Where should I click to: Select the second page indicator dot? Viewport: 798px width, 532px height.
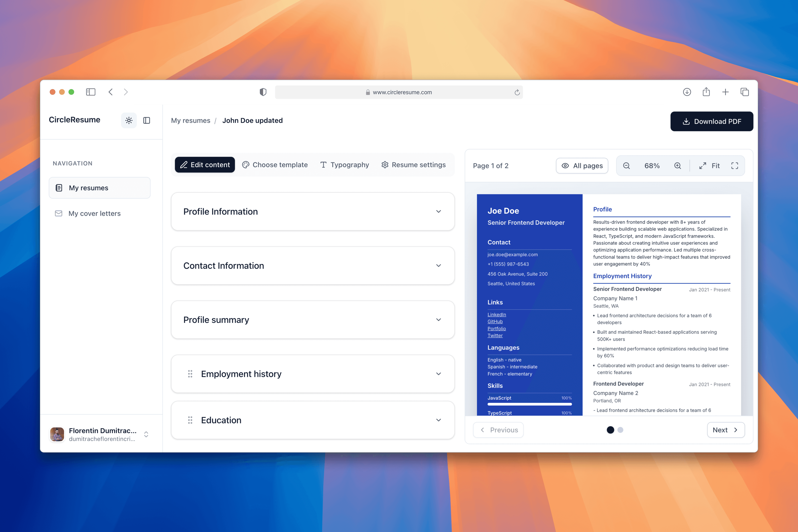click(621, 430)
